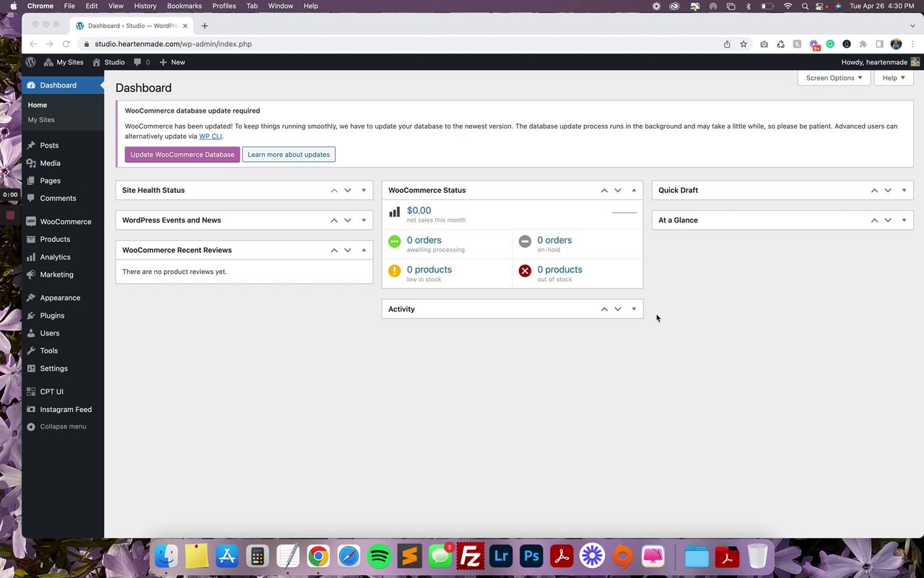The image size is (924, 578).
Task: Open $0.00 net sales this month
Action: [x=419, y=211]
